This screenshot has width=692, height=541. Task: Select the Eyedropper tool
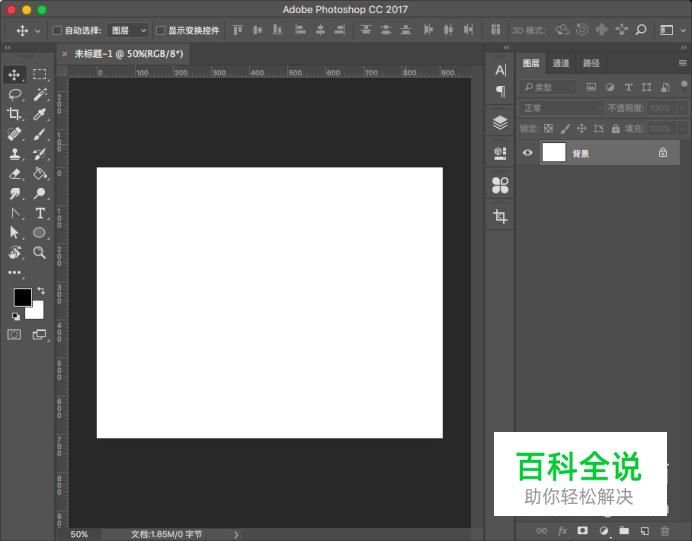(40, 114)
